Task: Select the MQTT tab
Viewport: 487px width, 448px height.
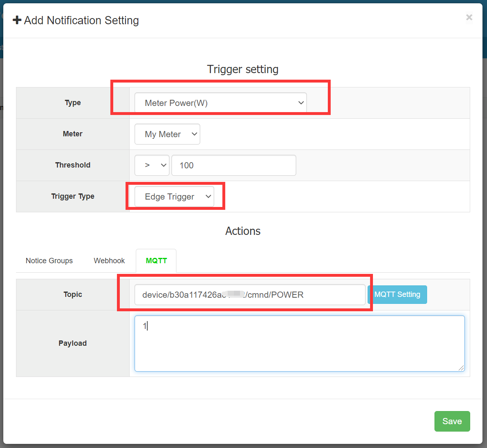Action: click(x=156, y=261)
